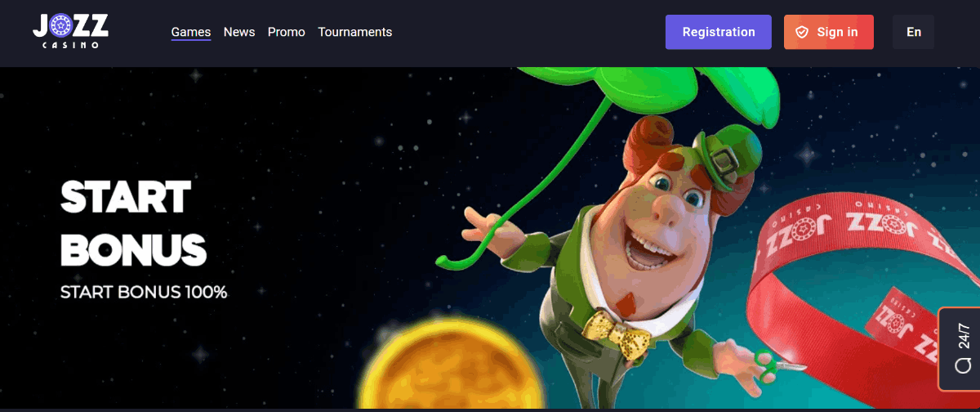Open the En language selector
The image size is (980, 412).
913,32
